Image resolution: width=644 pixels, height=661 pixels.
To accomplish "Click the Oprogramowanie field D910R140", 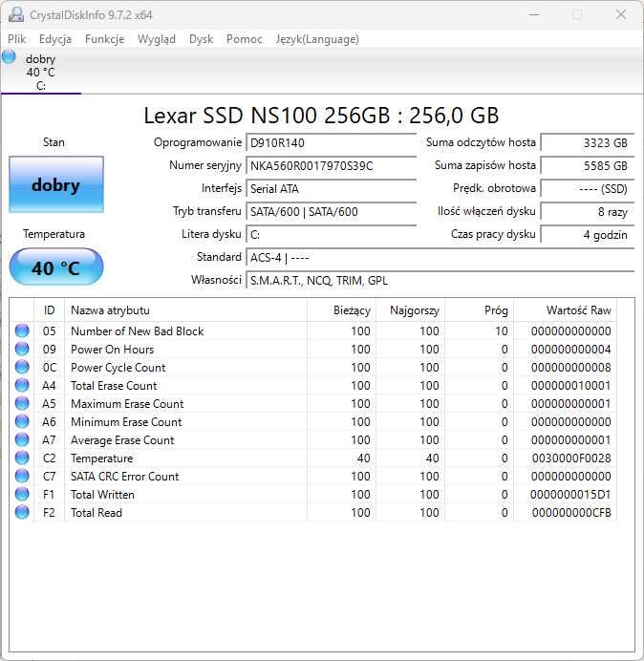I will pyautogui.click(x=331, y=143).
